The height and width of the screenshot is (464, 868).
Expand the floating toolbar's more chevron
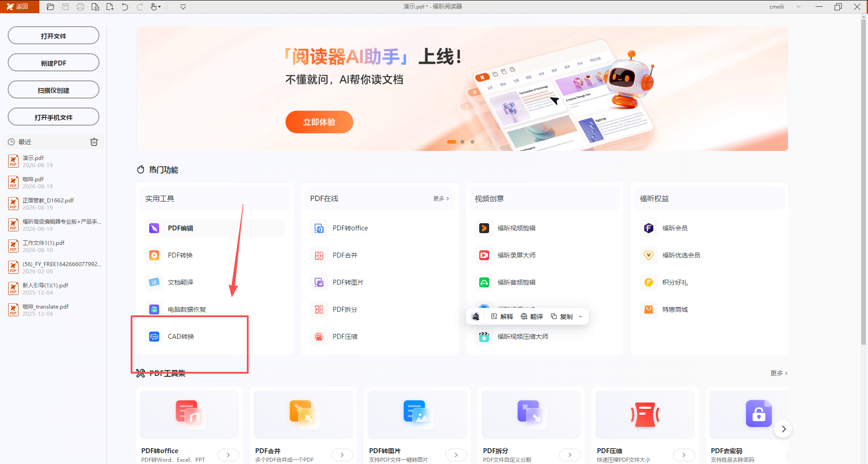point(580,316)
